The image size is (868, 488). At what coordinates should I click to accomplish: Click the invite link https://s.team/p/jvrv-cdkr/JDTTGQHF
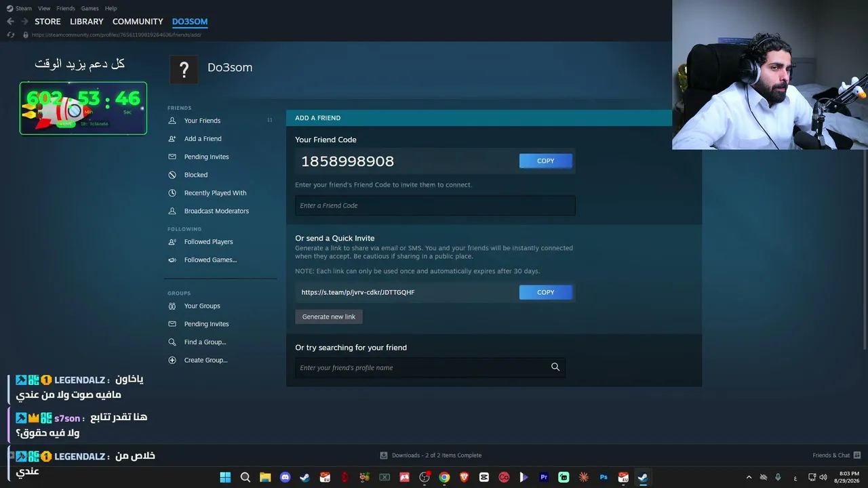click(x=358, y=292)
